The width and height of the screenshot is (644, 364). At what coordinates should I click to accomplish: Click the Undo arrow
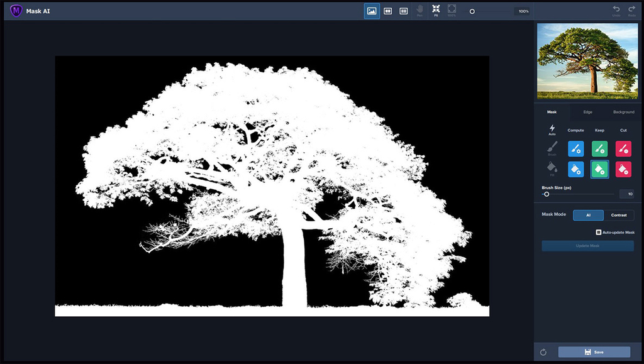tap(616, 11)
